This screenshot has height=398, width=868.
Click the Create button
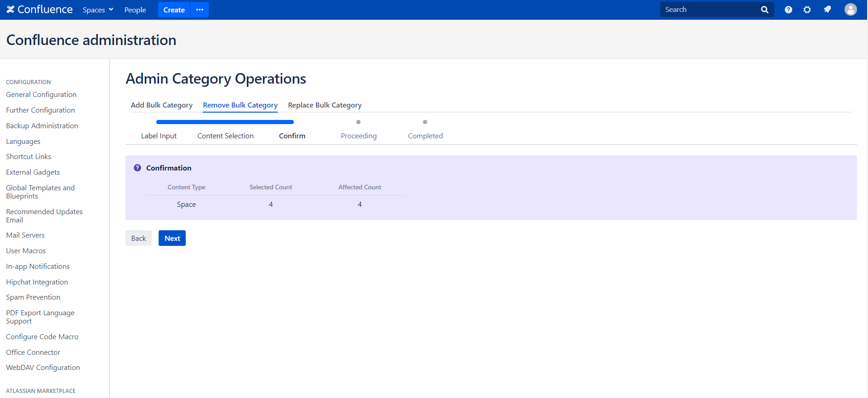click(174, 10)
